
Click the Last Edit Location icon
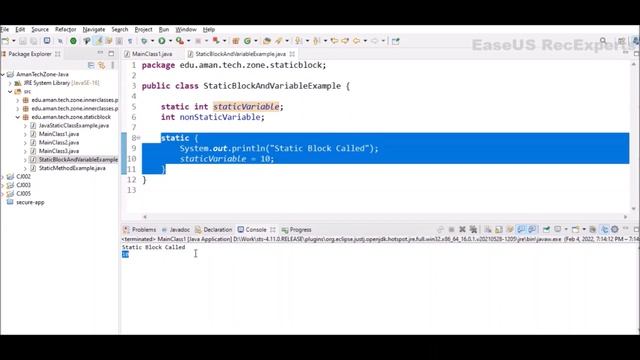[334, 41]
